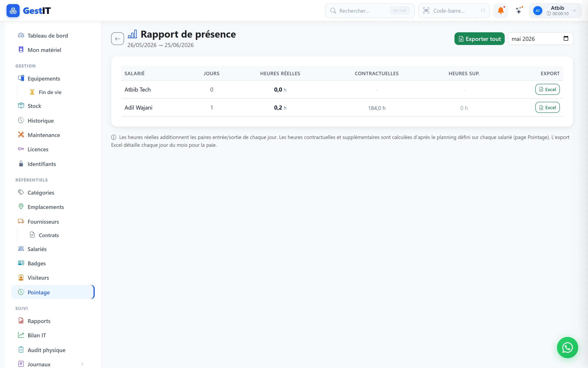Select the active Pointage item
This screenshot has height=368, width=588.
click(x=53, y=292)
